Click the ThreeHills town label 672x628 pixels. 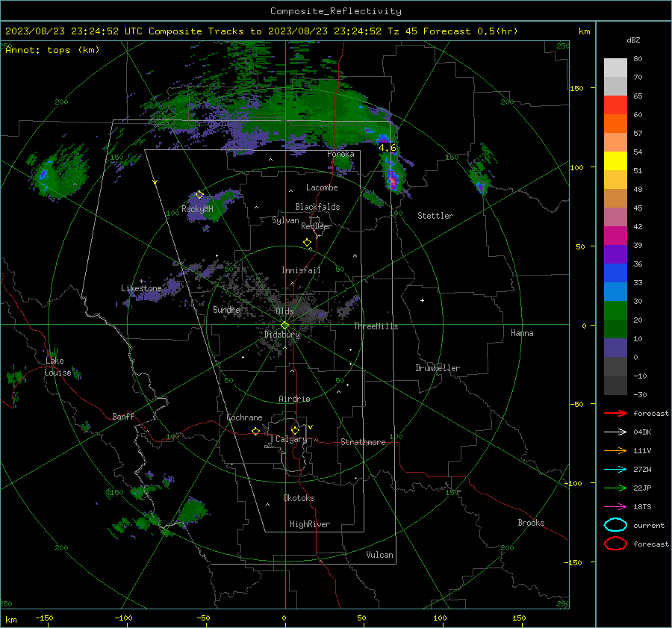(x=376, y=326)
